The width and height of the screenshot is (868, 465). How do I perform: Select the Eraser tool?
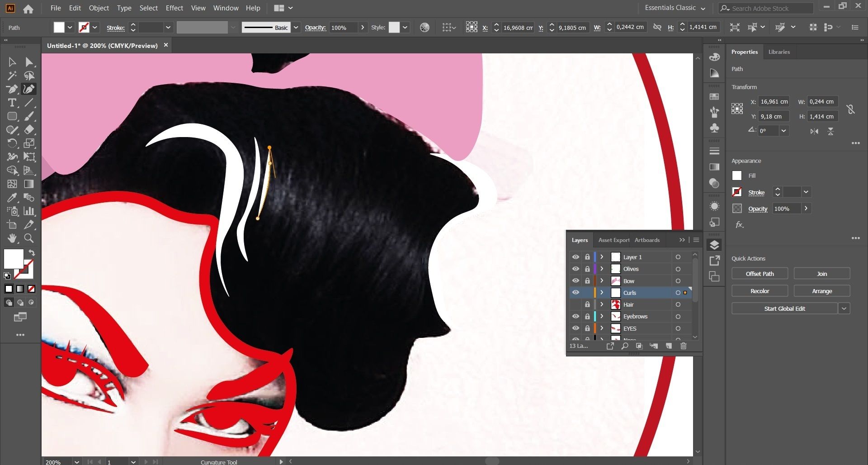pyautogui.click(x=29, y=130)
